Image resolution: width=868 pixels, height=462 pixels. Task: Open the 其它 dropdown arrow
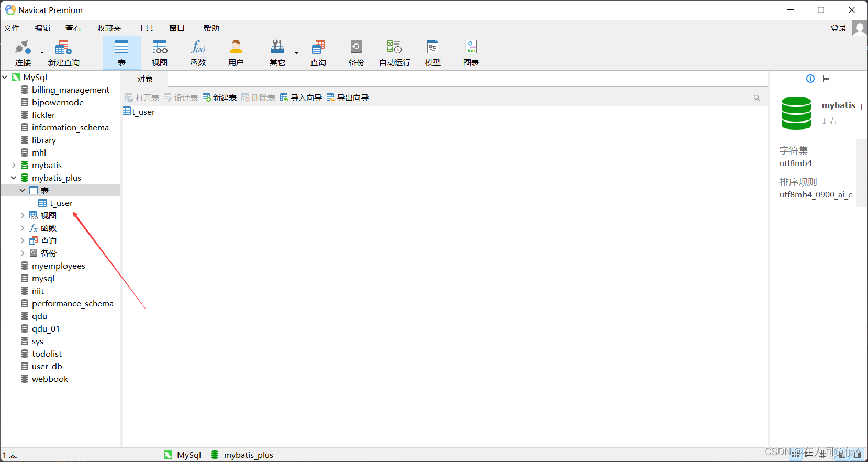pyautogui.click(x=296, y=53)
